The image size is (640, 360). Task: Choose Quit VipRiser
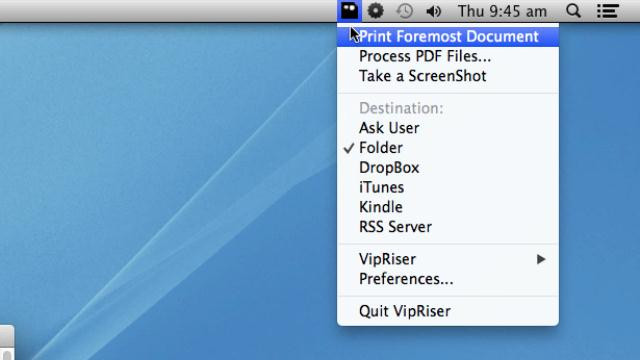click(448, 311)
